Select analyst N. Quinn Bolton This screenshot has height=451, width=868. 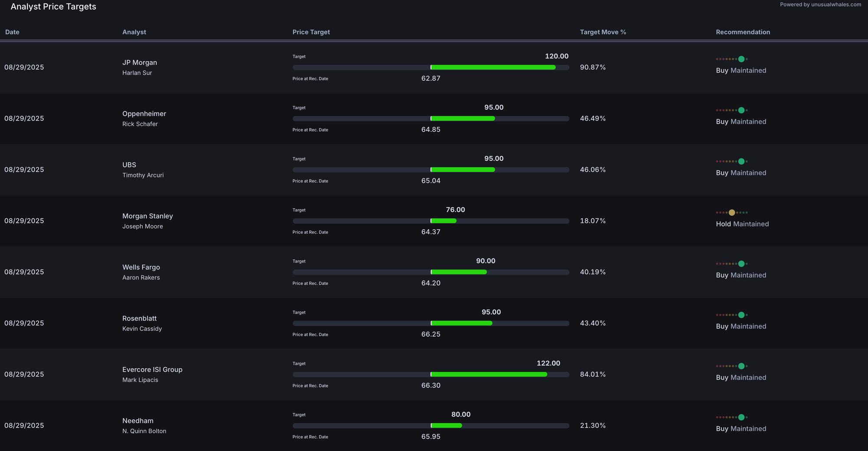(145, 431)
